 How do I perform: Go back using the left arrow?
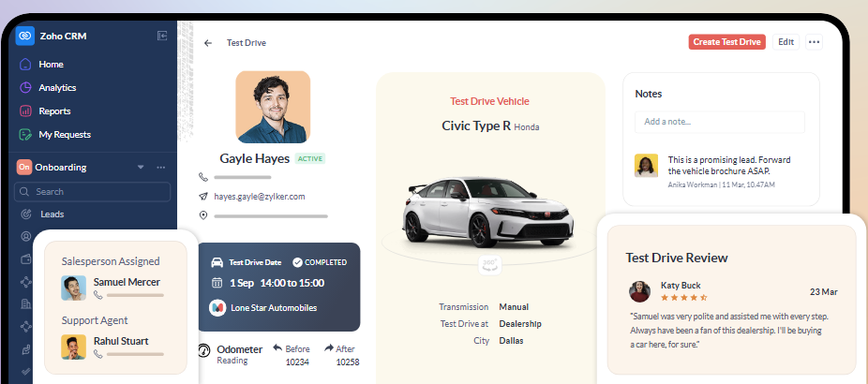click(x=207, y=42)
